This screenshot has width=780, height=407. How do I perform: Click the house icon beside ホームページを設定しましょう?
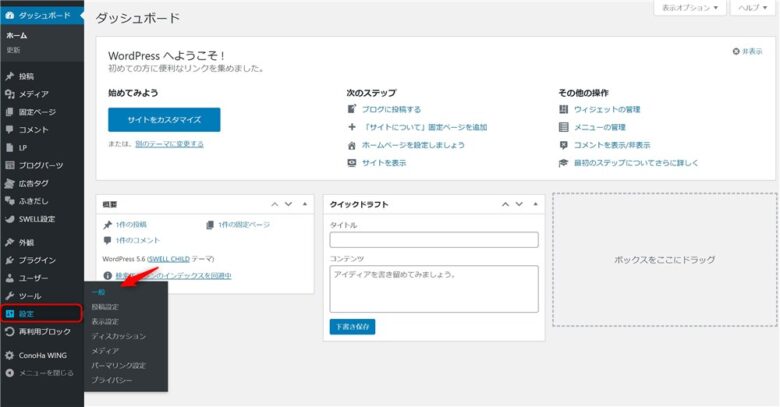click(352, 145)
